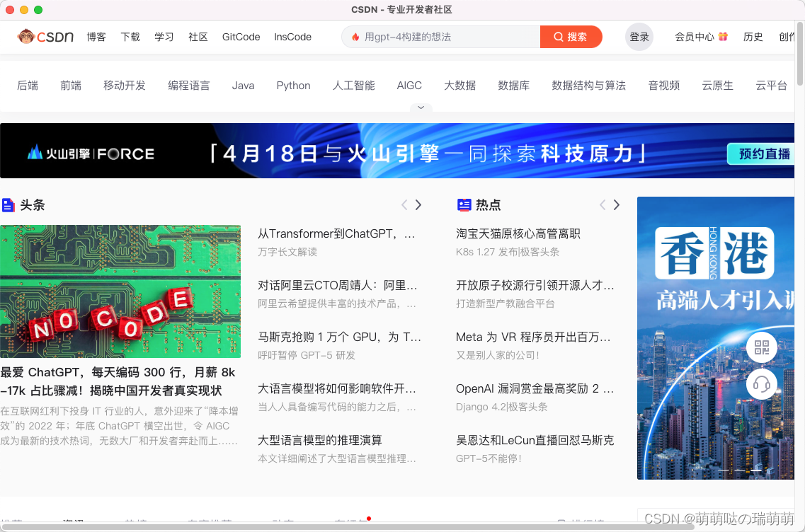Click the NO CODE circuit board thumbnail

(x=120, y=291)
